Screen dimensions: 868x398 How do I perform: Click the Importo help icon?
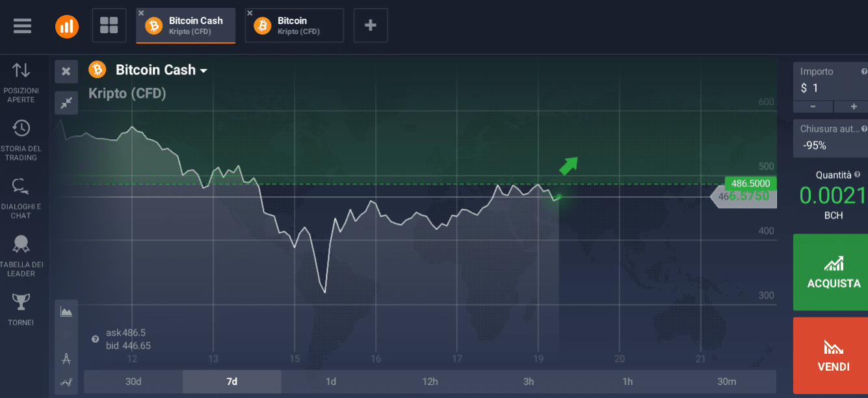(864, 72)
